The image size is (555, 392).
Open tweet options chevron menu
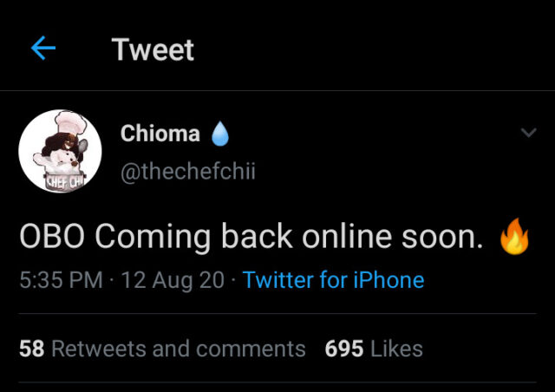pyautogui.click(x=528, y=133)
